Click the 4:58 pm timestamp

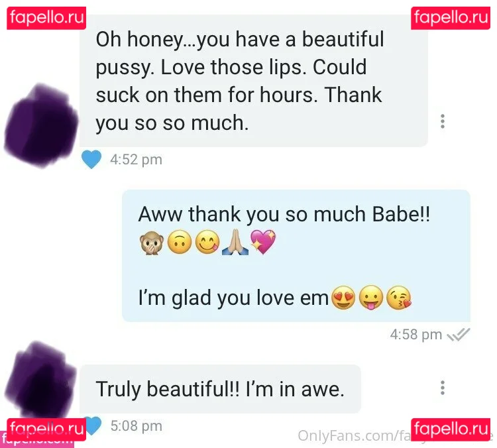click(x=416, y=335)
